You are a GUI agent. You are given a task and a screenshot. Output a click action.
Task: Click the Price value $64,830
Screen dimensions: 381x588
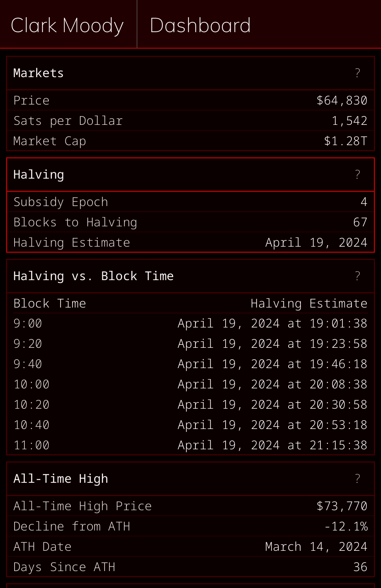pos(342,100)
